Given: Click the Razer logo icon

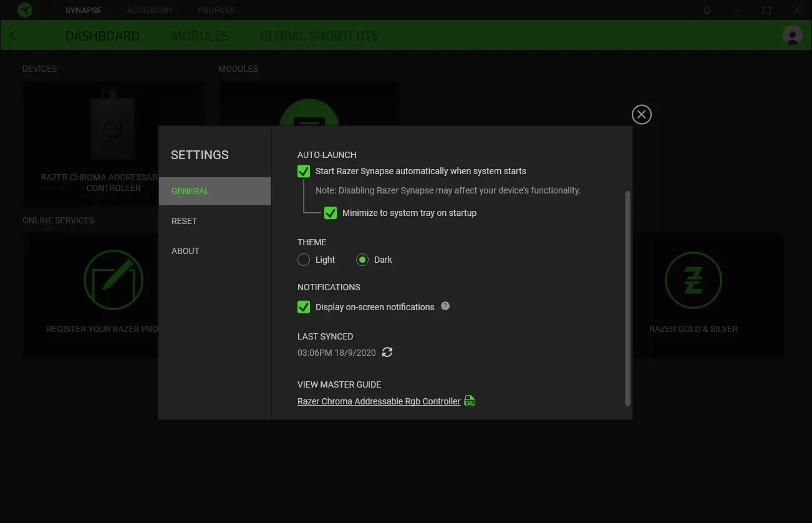Looking at the screenshot, I should point(24,10).
